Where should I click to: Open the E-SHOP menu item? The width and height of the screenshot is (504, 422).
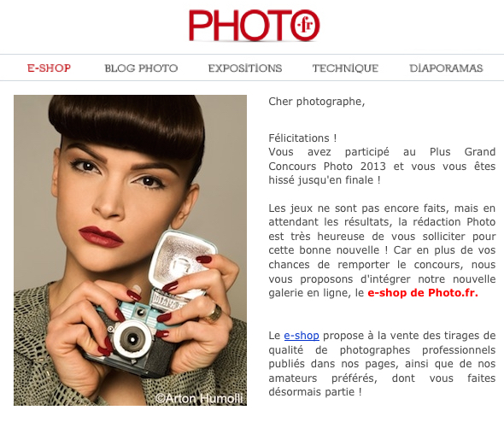point(49,68)
